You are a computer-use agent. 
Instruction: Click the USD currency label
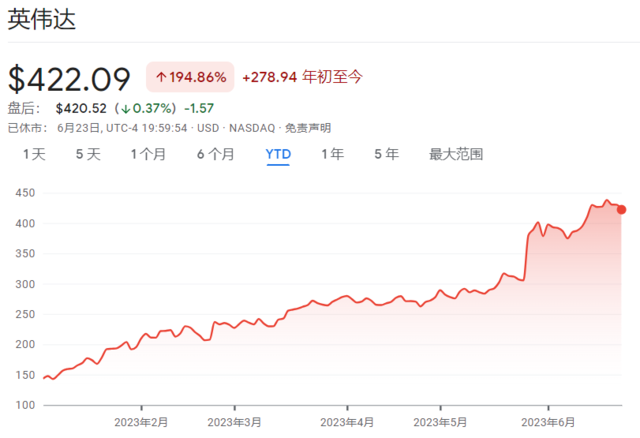[208, 128]
